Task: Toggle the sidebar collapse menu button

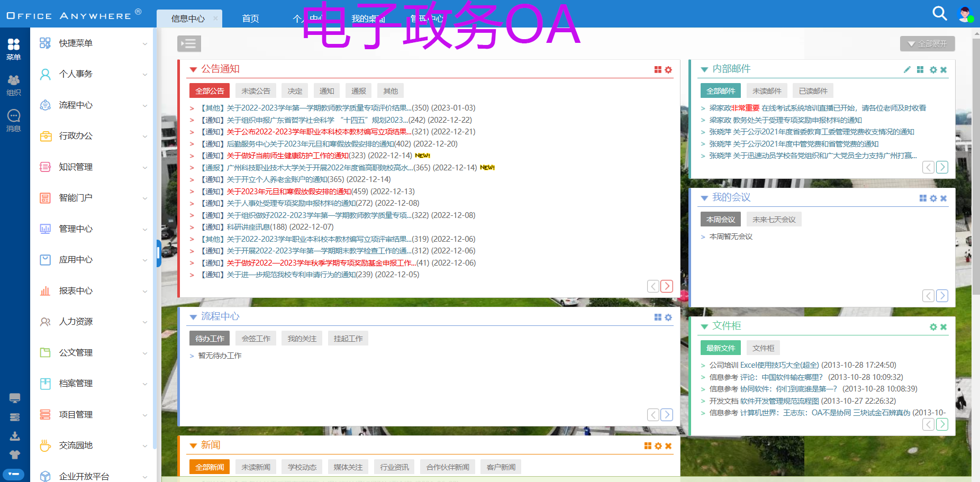Action: point(189,43)
